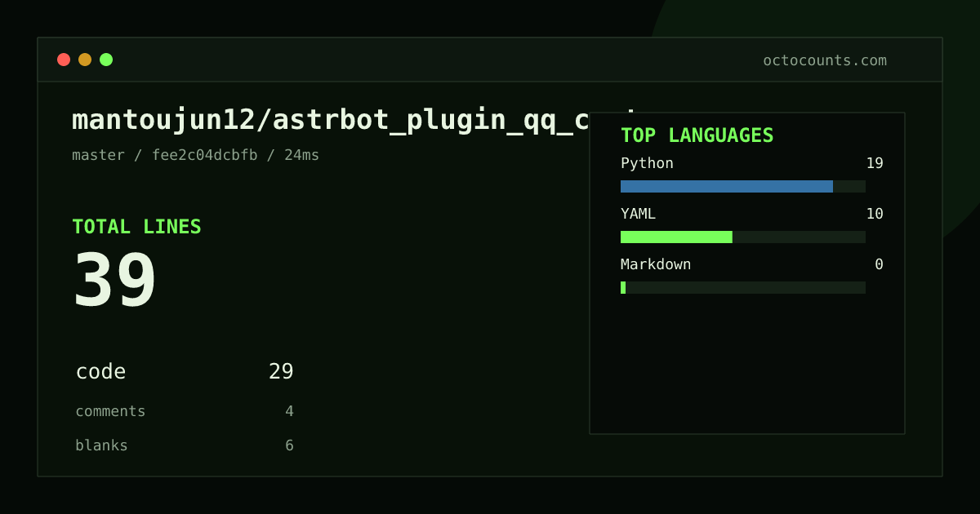
Task: Click the blue Python progress bar
Action: pos(727,186)
